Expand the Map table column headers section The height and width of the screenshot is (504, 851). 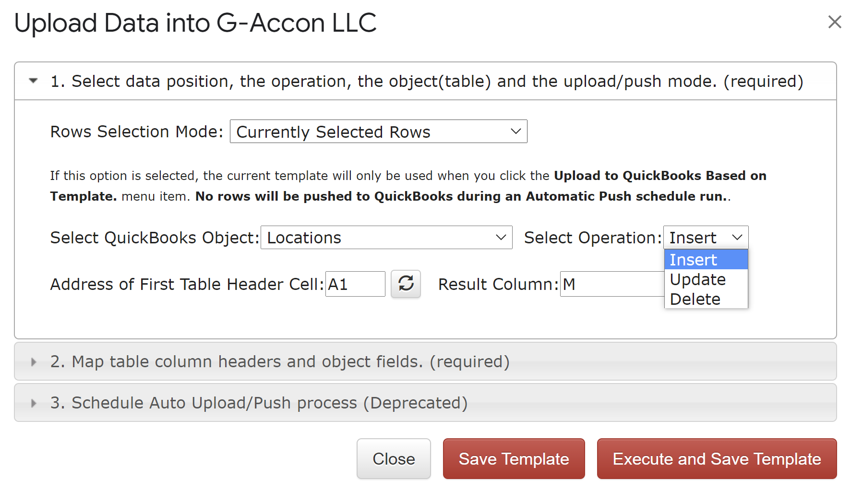click(x=280, y=362)
